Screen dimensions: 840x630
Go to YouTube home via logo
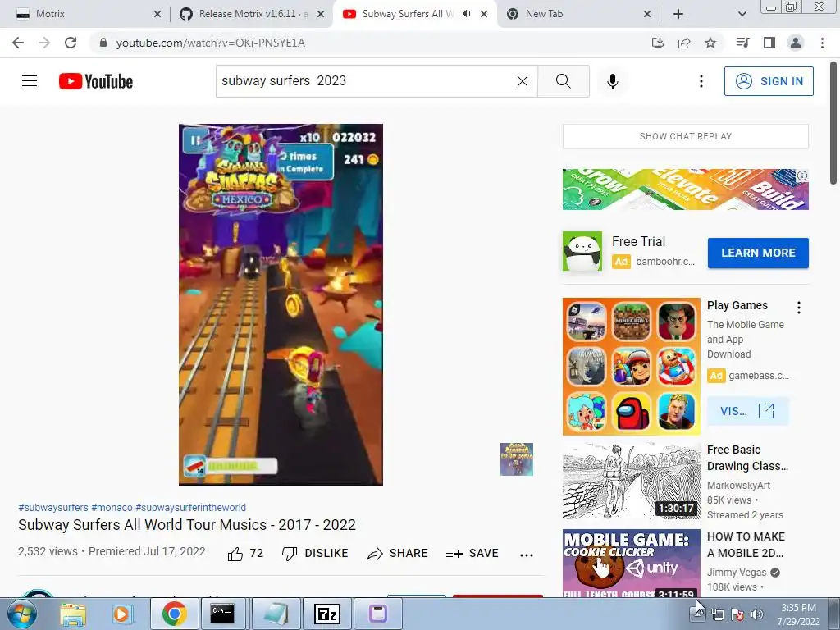tap(96, 81)
